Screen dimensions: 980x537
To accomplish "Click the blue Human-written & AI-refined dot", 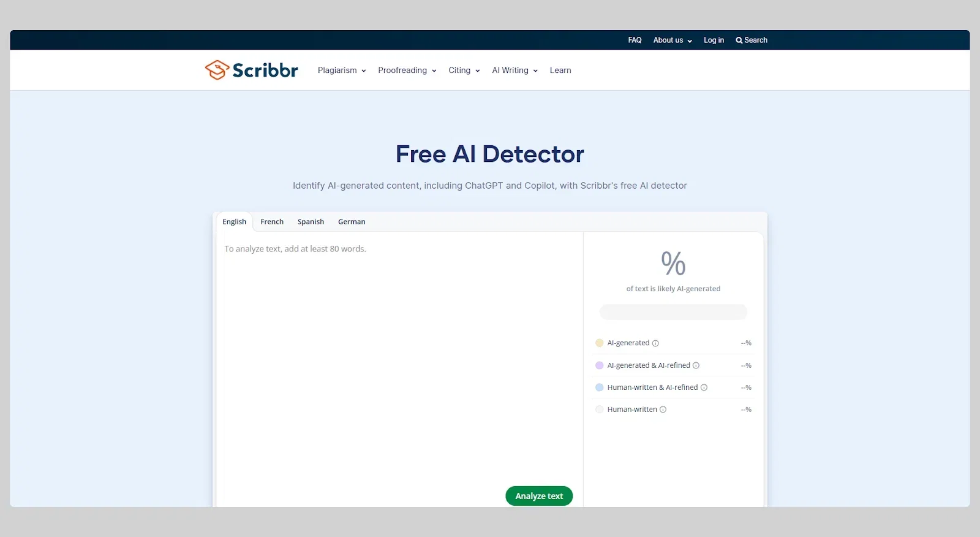I will tap(600, 387).
